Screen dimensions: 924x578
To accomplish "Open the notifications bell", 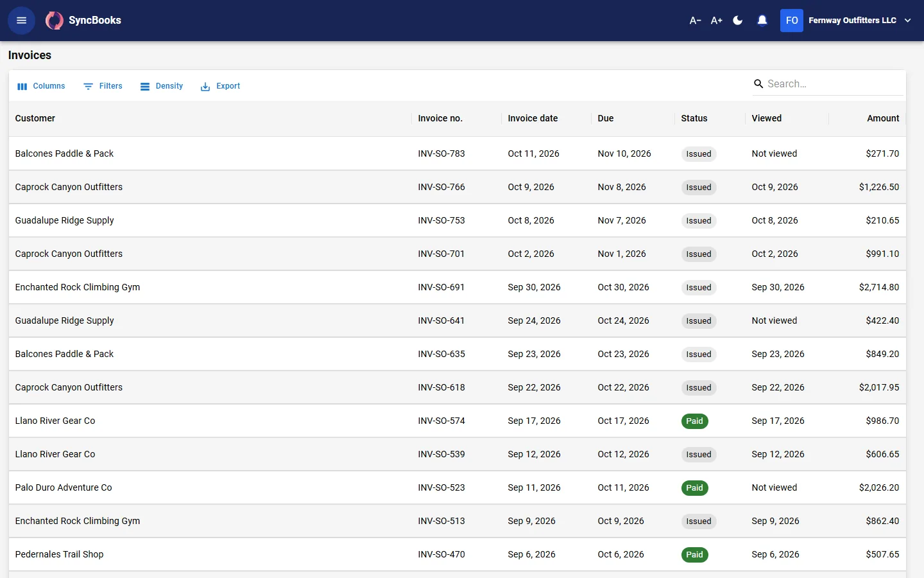I will point(762,21).
